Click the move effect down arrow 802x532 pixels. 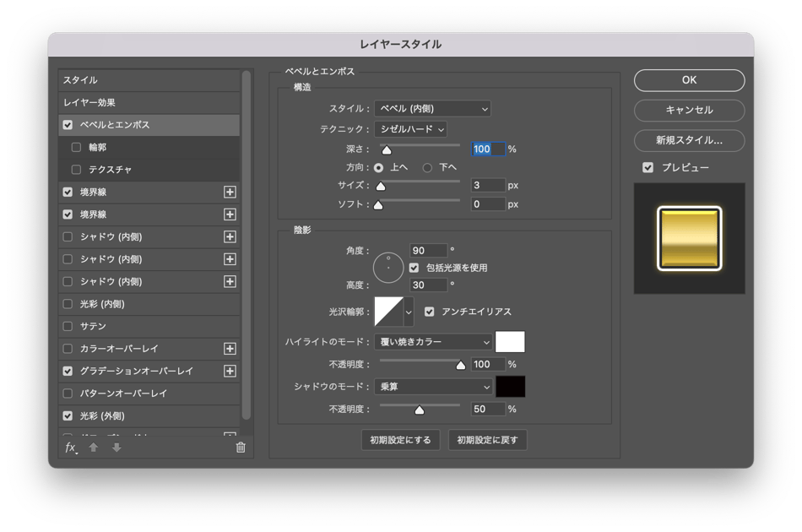click(x=117, y=448)
